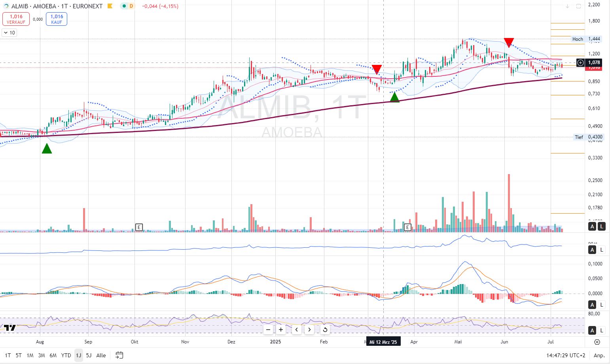Open the go-to-date calendar icon
The image size is (610, 364).
[119, 355]
